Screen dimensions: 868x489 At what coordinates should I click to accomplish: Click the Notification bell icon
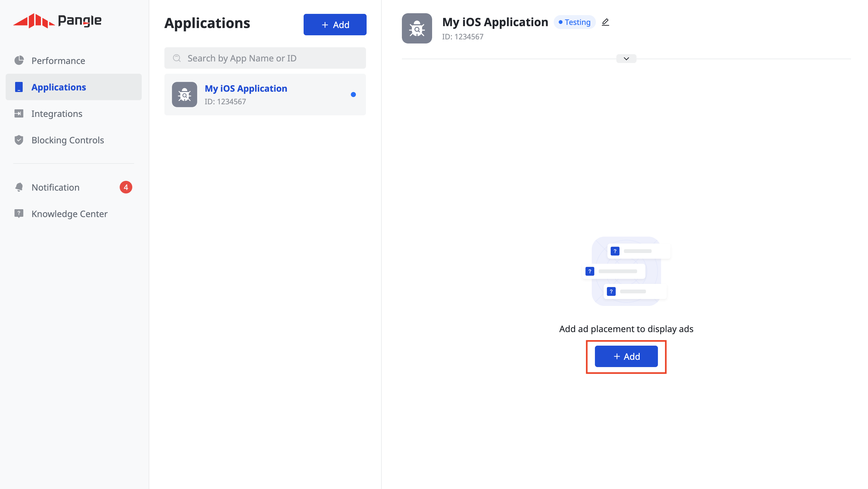[x=19, y=187]
